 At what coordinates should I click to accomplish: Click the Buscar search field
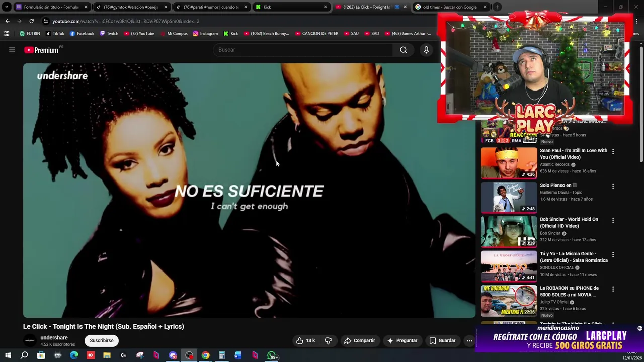(x=303, y=50)
